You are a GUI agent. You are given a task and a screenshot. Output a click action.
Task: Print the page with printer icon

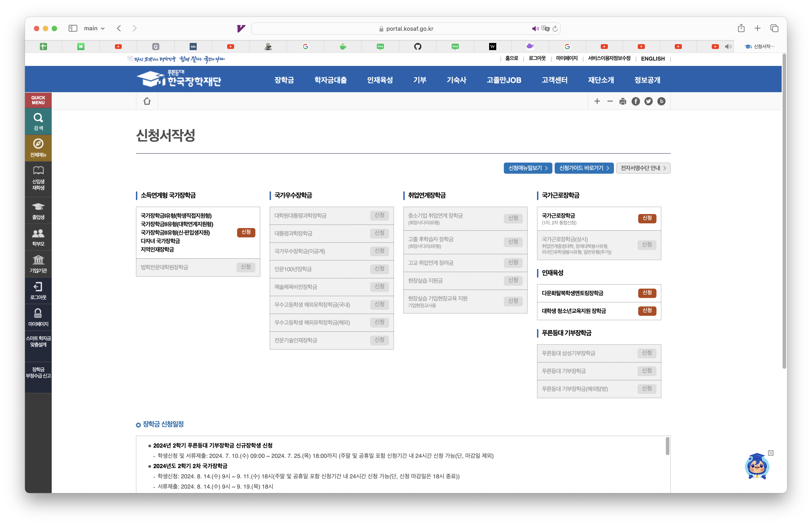[x=623, y=101]
